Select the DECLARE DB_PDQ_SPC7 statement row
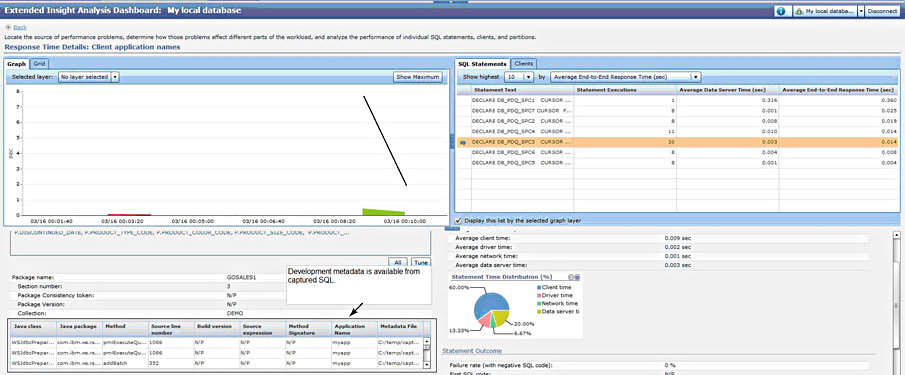The width and height of the screenshot is (905, 375). [678, 111]
